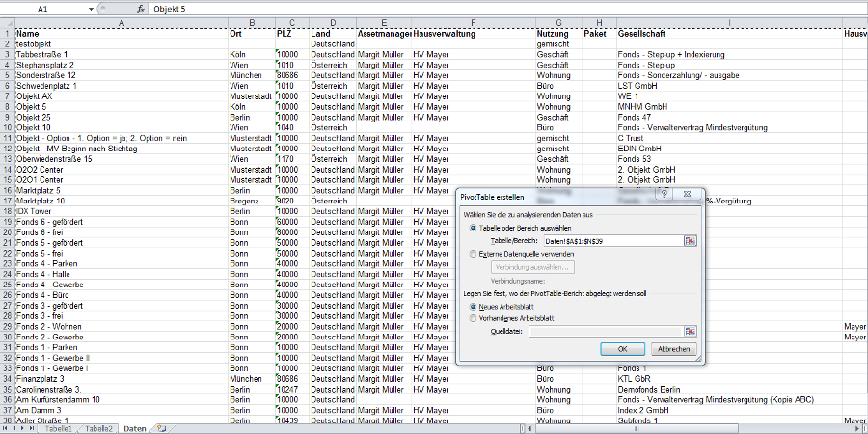Image resolution: width=868 pixels, height=434 pixels.
Task: Switch to the Tabelle1 sheet tab
Action: point(58,429)
